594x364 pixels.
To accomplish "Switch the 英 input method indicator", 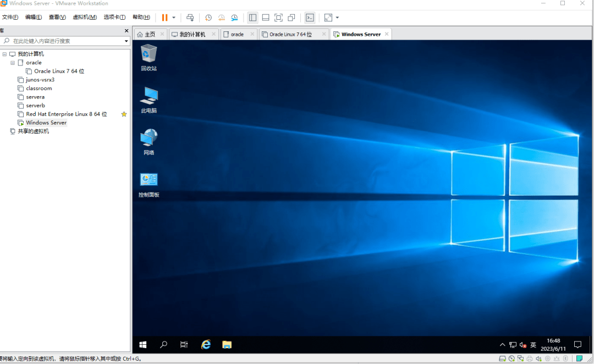I will pyautogui.click(x=533, y=345).
